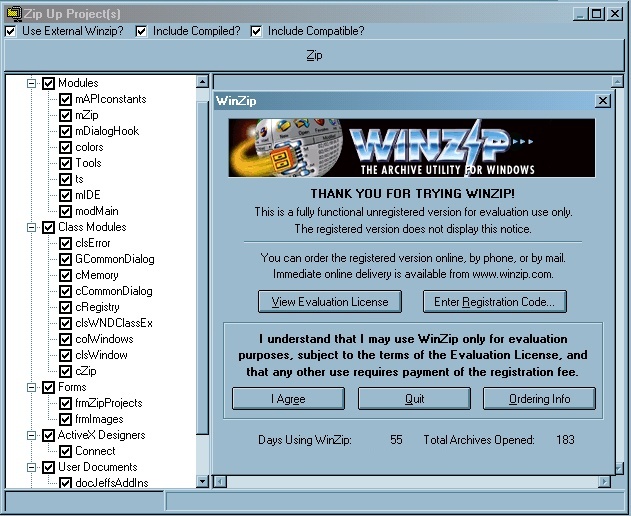This screenshot has height=516, width=631.
Task: Toggle mDialogHook checkbox
Action: point(65,131)
